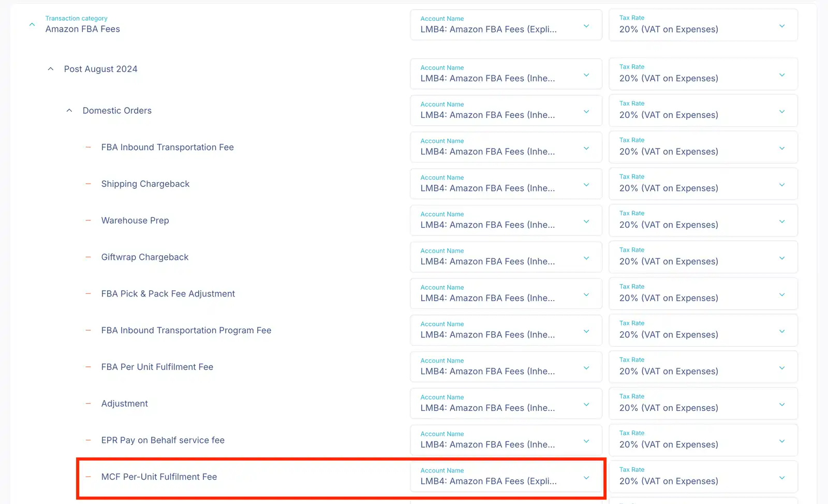This screenshot has width=828, height=504.
Task: Collapse the Post August 2024 group
Action: click(x=51, y=69)
